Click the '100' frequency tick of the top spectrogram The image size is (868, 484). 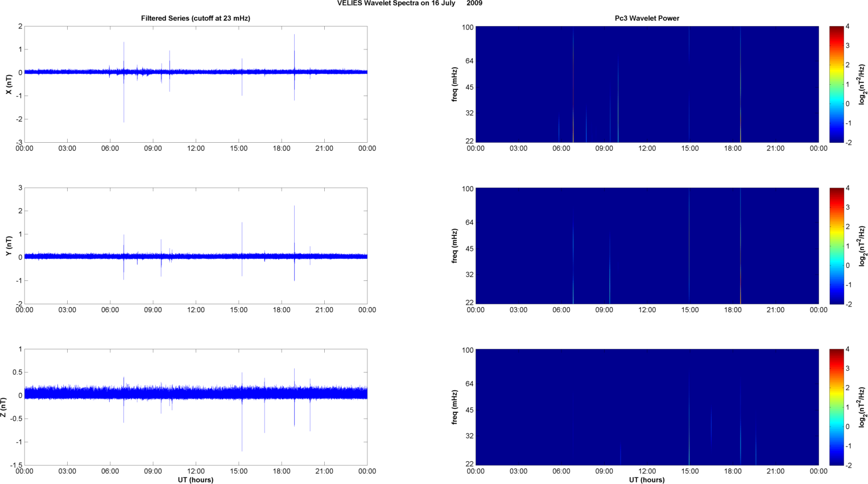(x=468, y=27)
